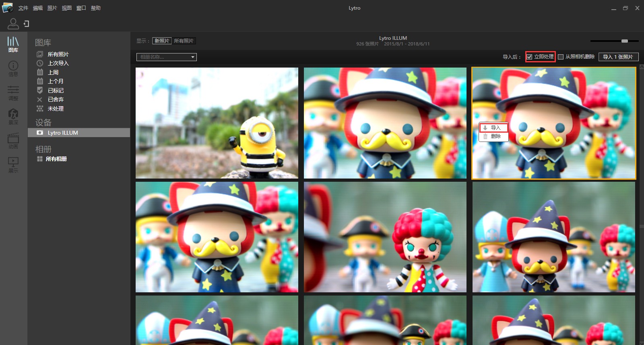This screenshot has height=345, width=644.
Task: Open the 信息 info panel icon
Action: pos(13,68)
